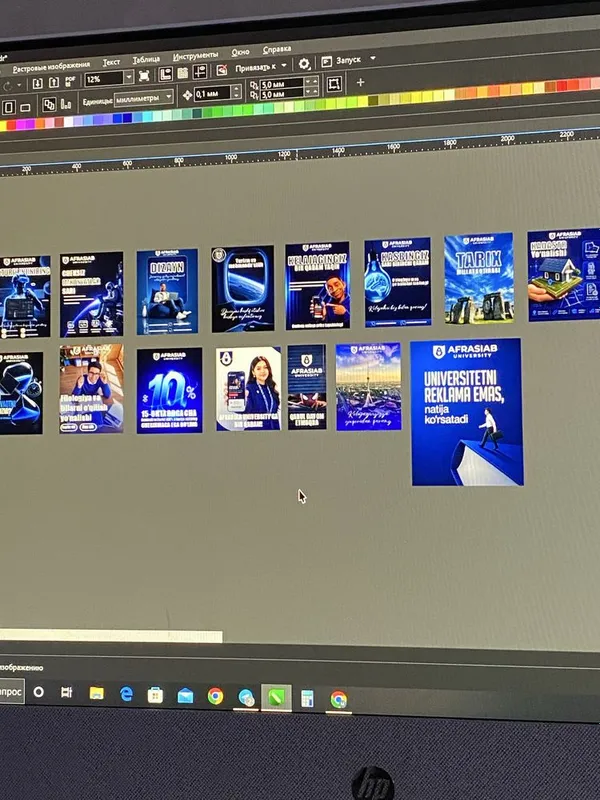Open the Окно menu
This screenshot has height=800, width=600.
tap(240, 52)
